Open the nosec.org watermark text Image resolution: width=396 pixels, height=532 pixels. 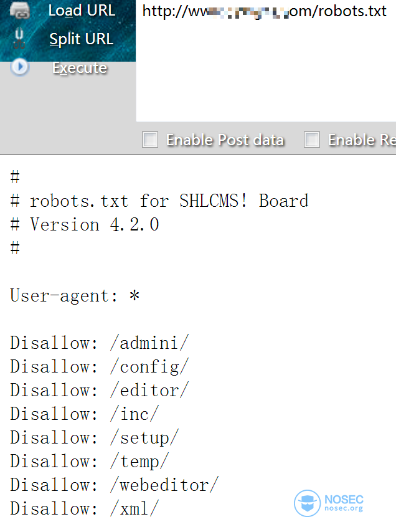coord(344,508)
